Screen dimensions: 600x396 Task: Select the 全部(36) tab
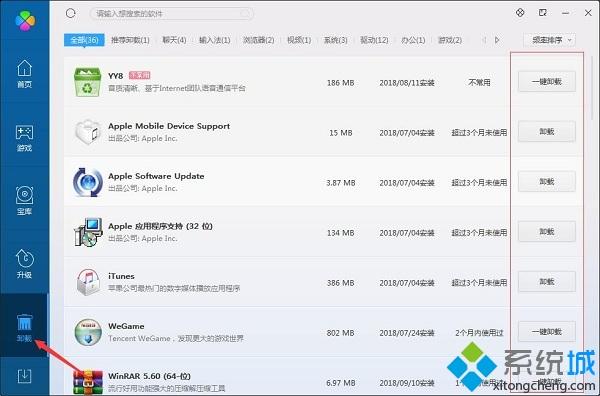pos(84,40)
